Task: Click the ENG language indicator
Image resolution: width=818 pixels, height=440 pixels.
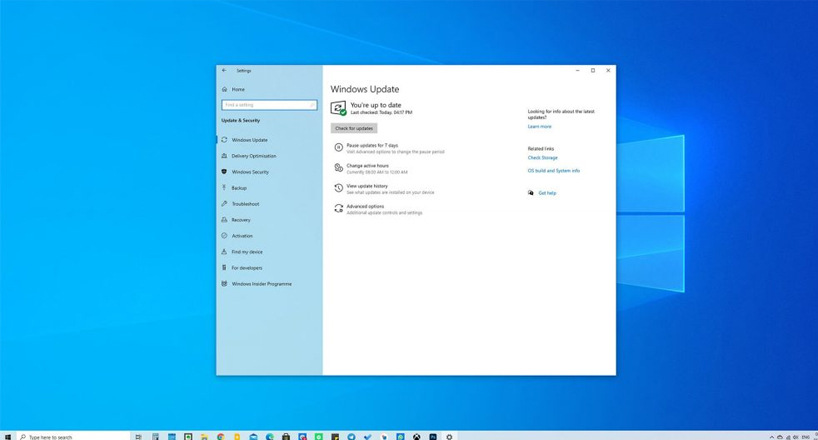Action: pos(806,437)
